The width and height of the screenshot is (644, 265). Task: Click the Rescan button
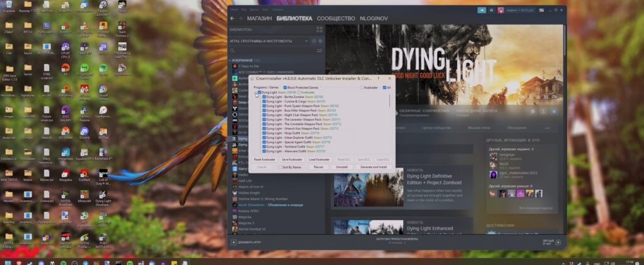[x=318, y=168]
